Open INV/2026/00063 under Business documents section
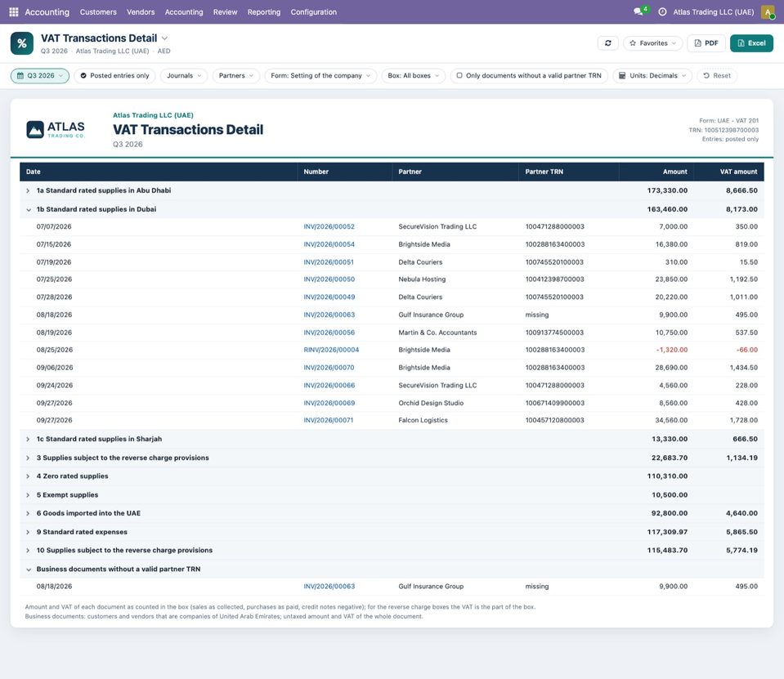Viewport: 784px width, 679px height. [329, 586]
